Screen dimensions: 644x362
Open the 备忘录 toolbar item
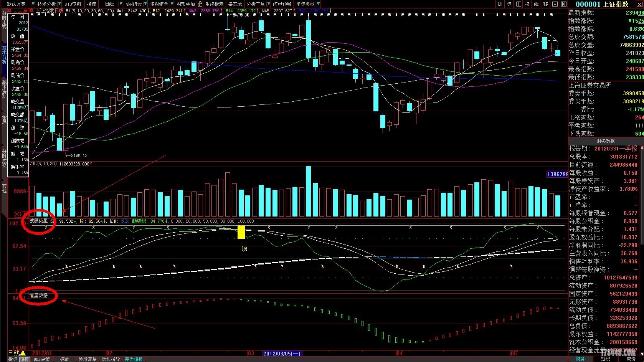click(235, 4)
